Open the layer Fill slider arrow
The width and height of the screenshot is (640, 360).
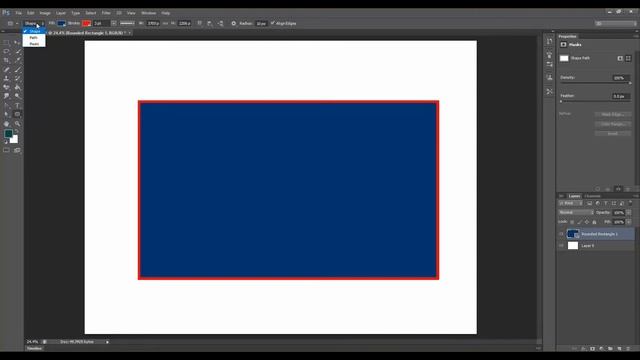pos(629,222)
